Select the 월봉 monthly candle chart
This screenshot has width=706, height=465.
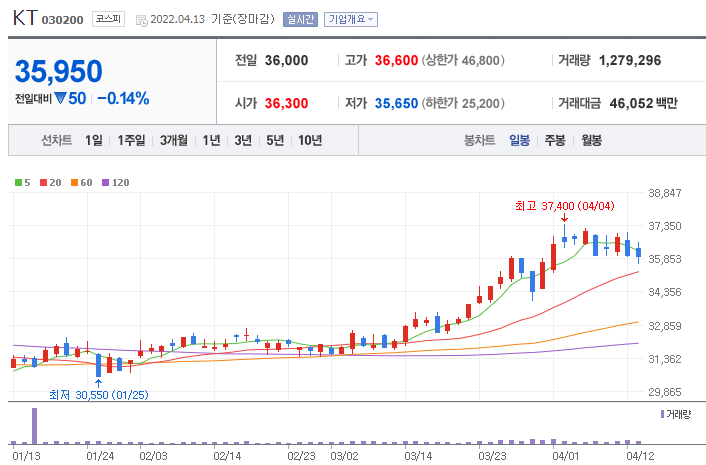pyautogui.click(x=591, y=140)
